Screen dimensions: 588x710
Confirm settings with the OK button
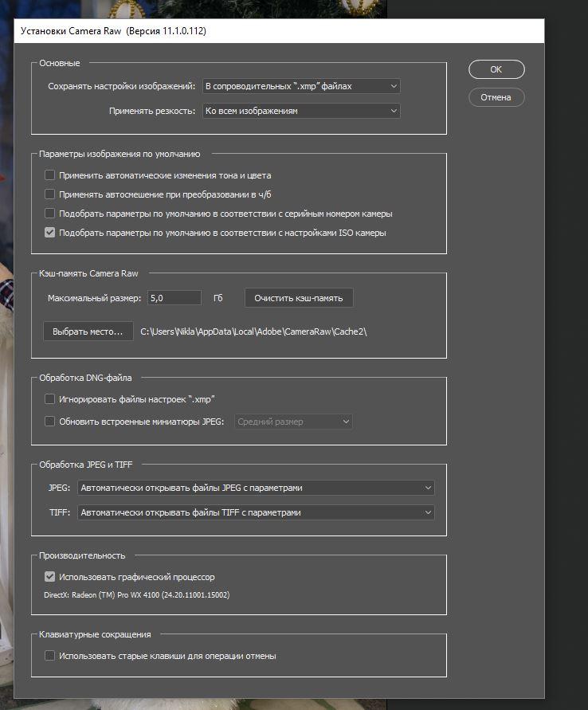[x=496, y=70]
